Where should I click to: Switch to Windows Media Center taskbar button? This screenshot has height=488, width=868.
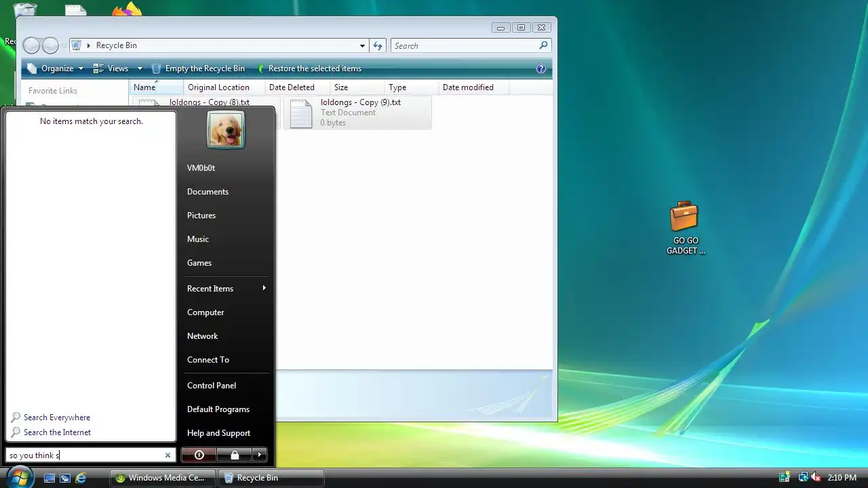pyautogui.click(x=162, y=478)
